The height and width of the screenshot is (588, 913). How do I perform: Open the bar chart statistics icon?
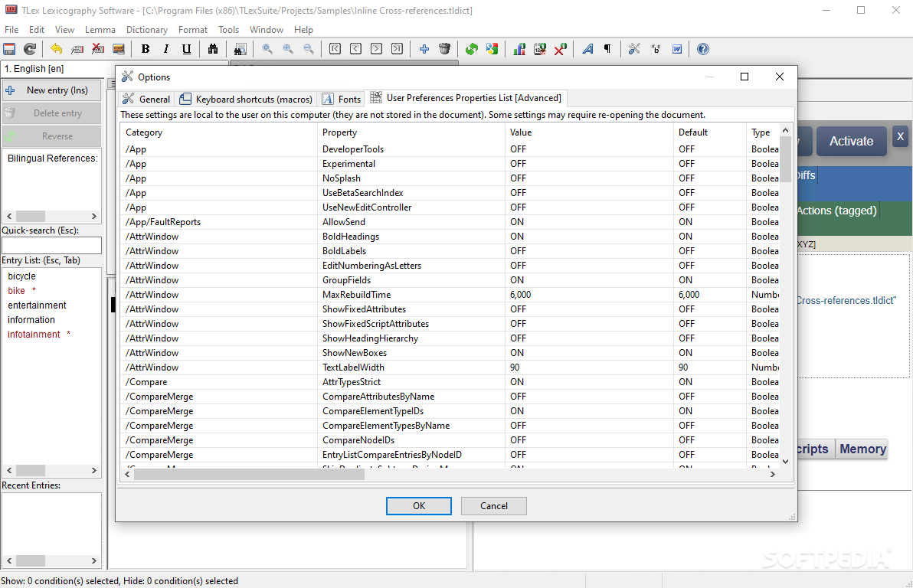pos(519,50)
